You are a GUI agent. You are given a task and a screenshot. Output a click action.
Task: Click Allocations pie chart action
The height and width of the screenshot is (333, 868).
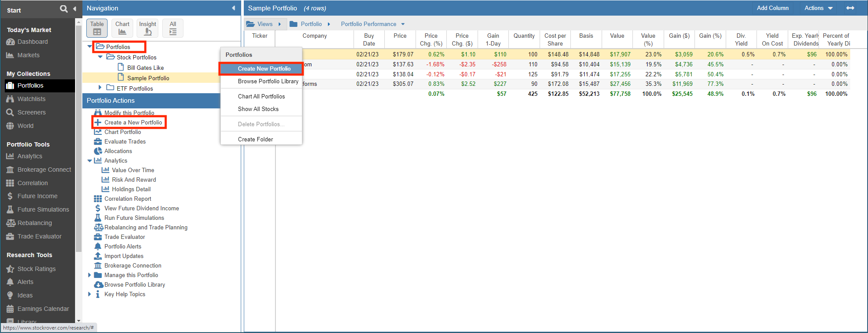(x=118, y=151)
